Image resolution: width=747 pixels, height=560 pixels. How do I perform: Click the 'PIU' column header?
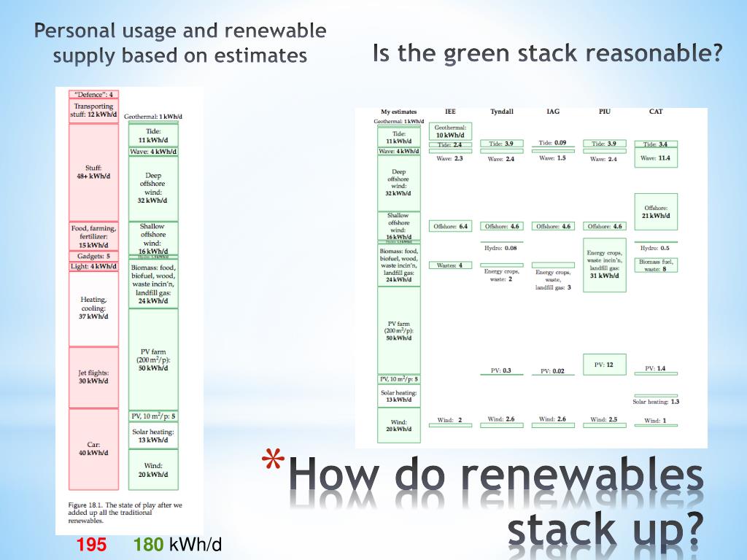tap(605, 112)
